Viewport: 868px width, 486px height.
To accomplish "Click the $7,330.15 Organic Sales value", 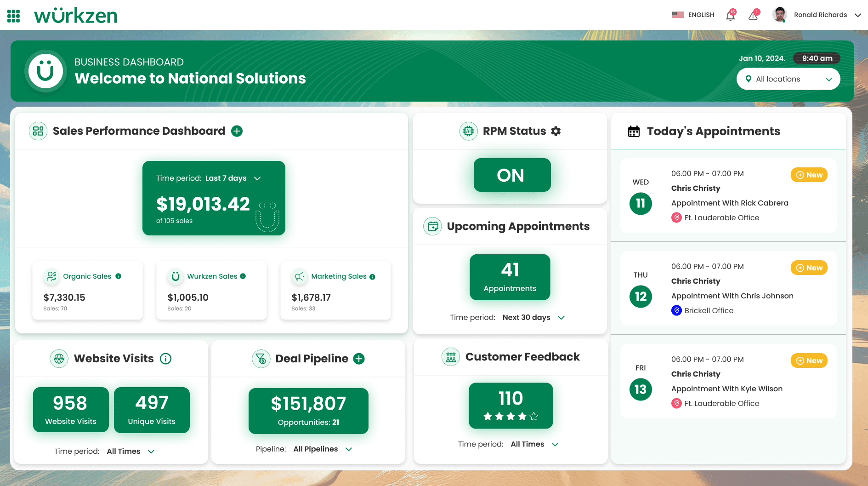I will click(x=64, y=297).
